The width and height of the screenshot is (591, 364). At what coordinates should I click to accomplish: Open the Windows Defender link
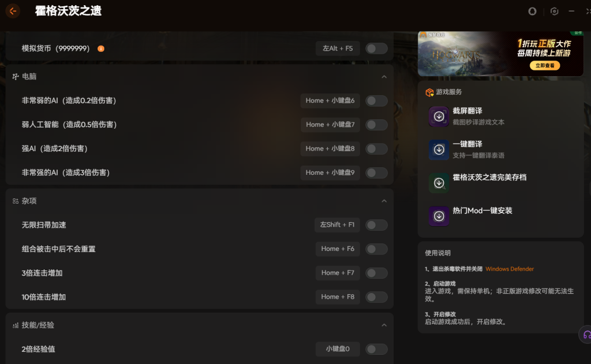tap(510, 269)
